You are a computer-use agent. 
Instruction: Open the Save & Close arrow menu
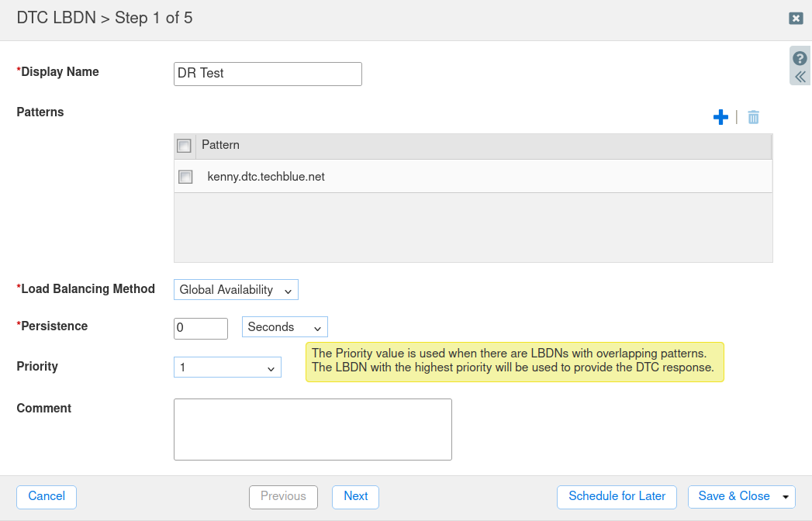pyautogui.click(x=787, y=497)
